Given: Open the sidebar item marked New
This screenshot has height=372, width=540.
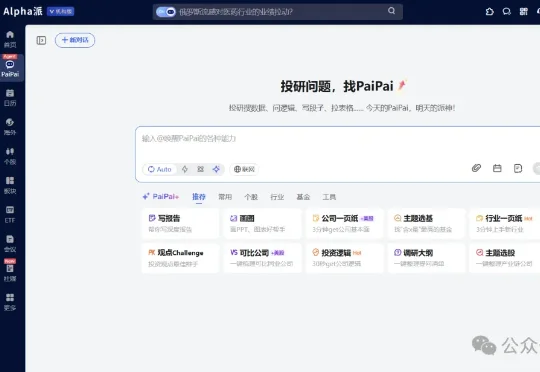Looking at the screenshot, I should [x=10, y=271].
